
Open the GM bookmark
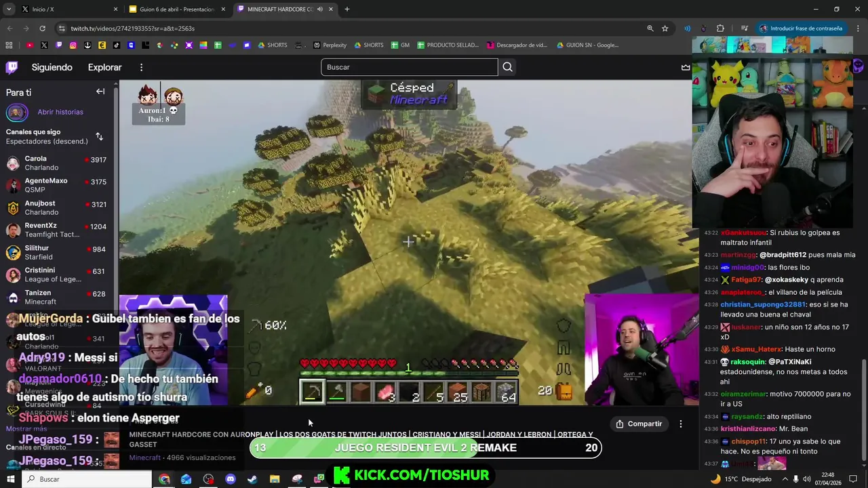[400, 45]
